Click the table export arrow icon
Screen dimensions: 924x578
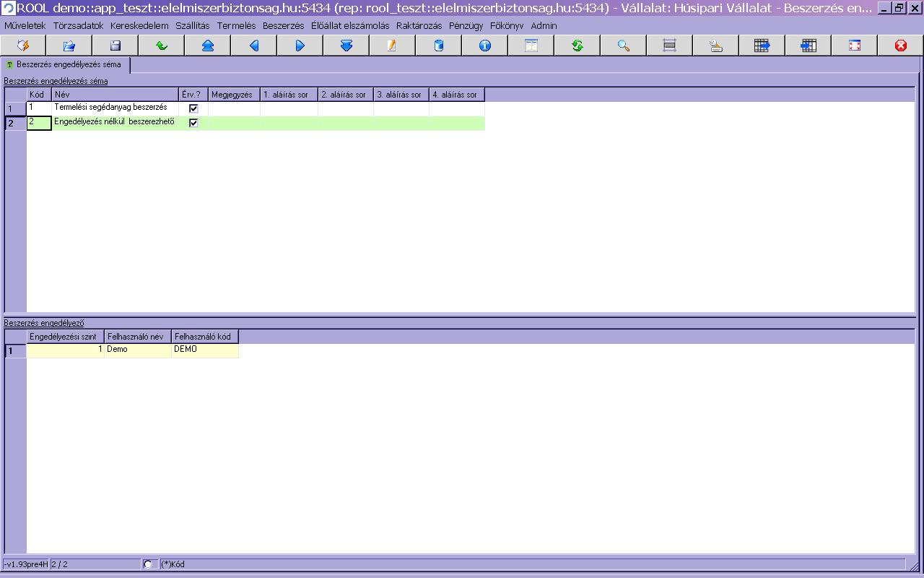coord(762,46)
